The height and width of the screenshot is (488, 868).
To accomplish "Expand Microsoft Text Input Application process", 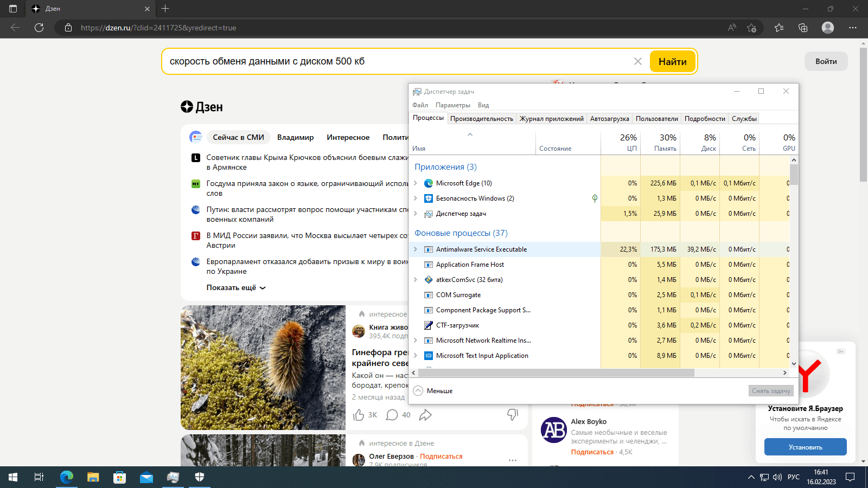I will [416, 356].
